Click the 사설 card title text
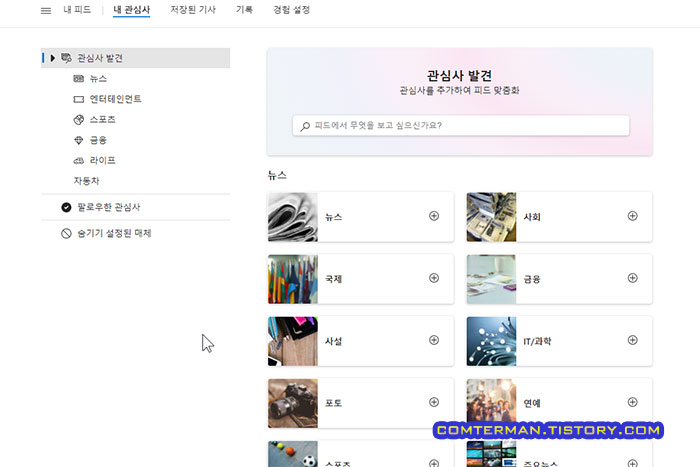 coord(333,341)
